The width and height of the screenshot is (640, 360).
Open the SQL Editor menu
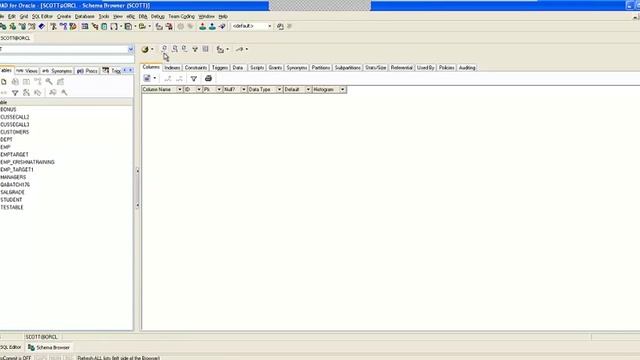click(x=42, y=16)
